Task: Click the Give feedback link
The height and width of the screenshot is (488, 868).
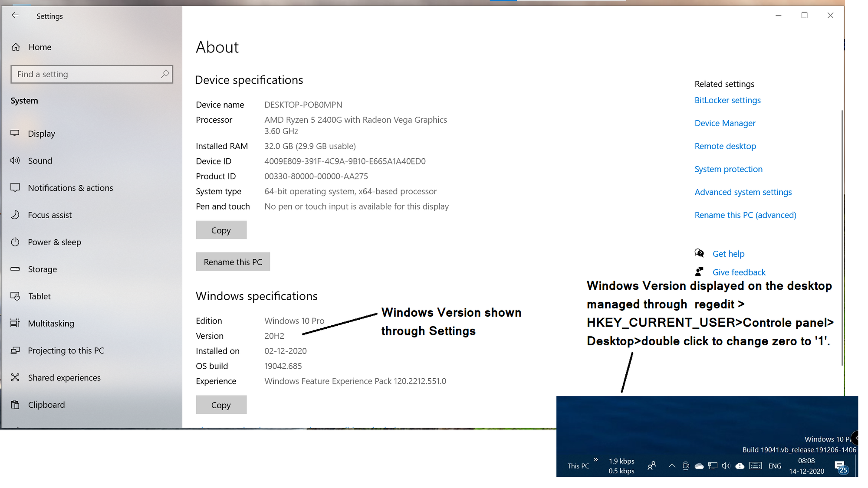Action: [739, 272]
